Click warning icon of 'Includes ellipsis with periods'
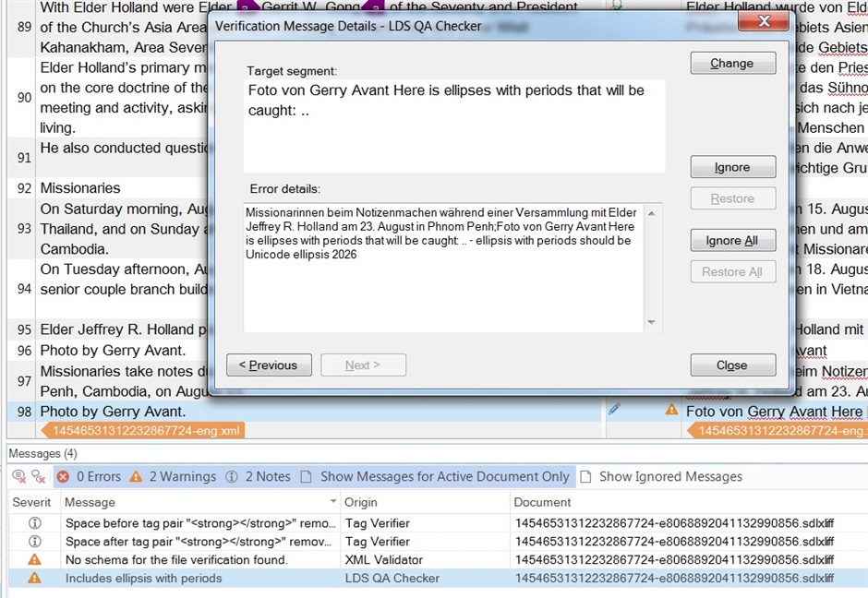Viewport: 868px width, 598px height. pos(35,579)
